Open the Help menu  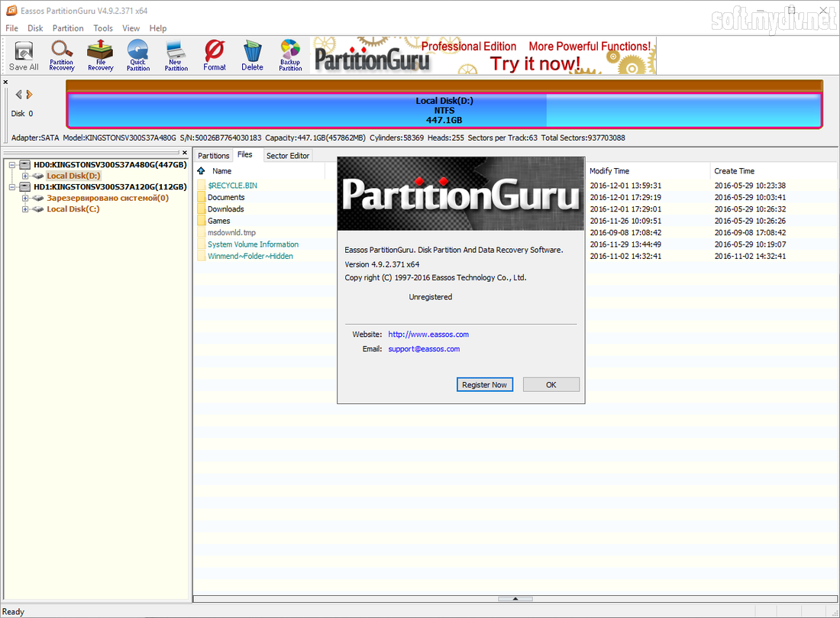(x=158, y=28)
